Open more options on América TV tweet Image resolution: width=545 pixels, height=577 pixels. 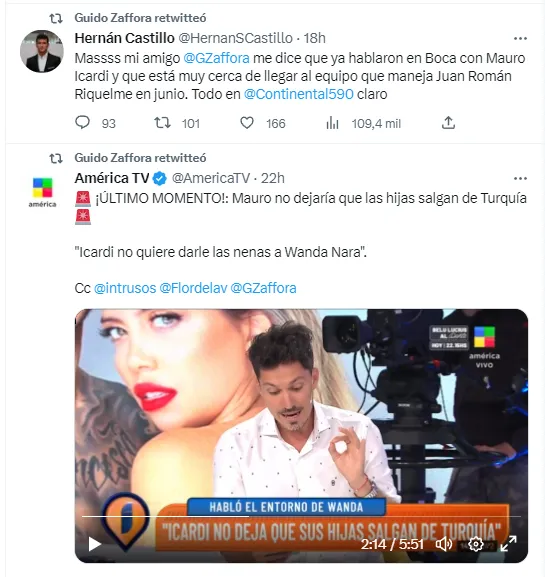pos(520,178)
